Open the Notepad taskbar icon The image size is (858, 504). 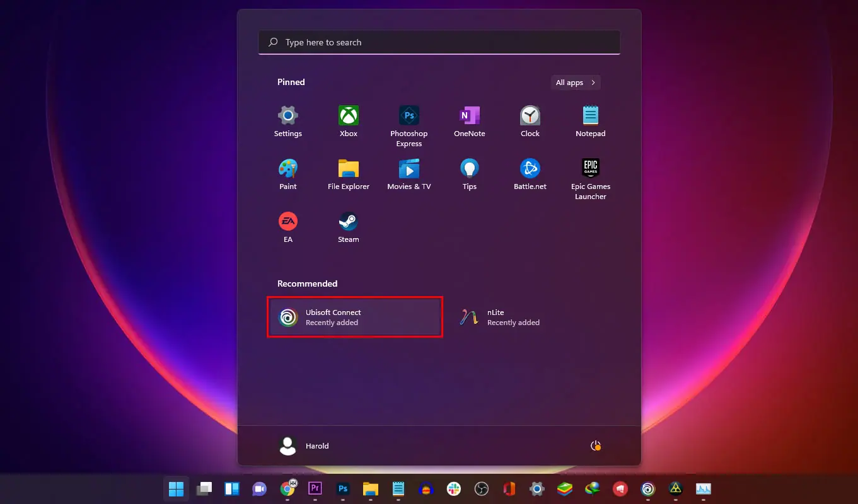[x=398, y=488]
